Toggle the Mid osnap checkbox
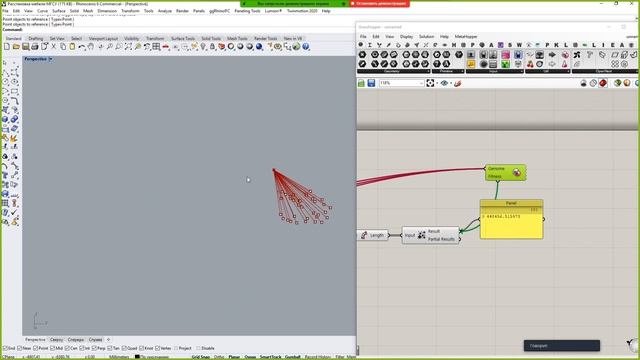Screen dimensions: 640x360 [52, 348]
